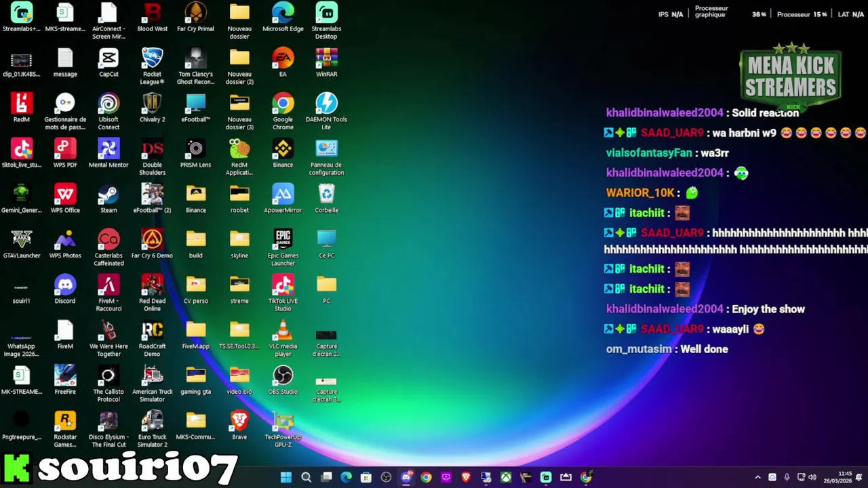Open the notification bell in tray

click(859, 477)
